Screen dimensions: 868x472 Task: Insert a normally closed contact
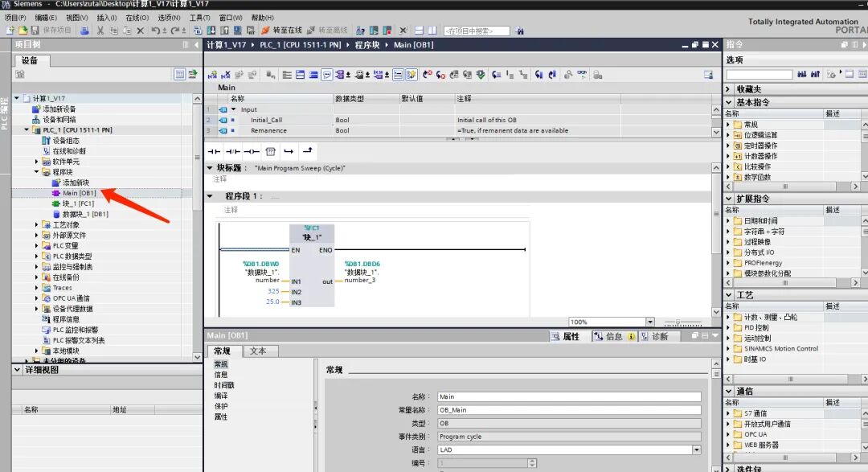tap(232, 151)
